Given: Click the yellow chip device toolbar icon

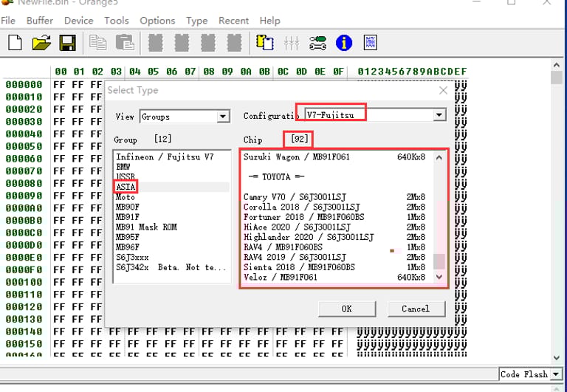Looking at the screenshot, I should pos(264,43).
